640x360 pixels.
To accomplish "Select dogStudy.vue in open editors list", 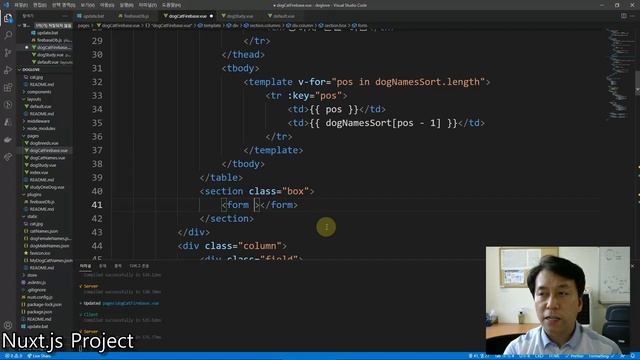I will pos(51,55).
